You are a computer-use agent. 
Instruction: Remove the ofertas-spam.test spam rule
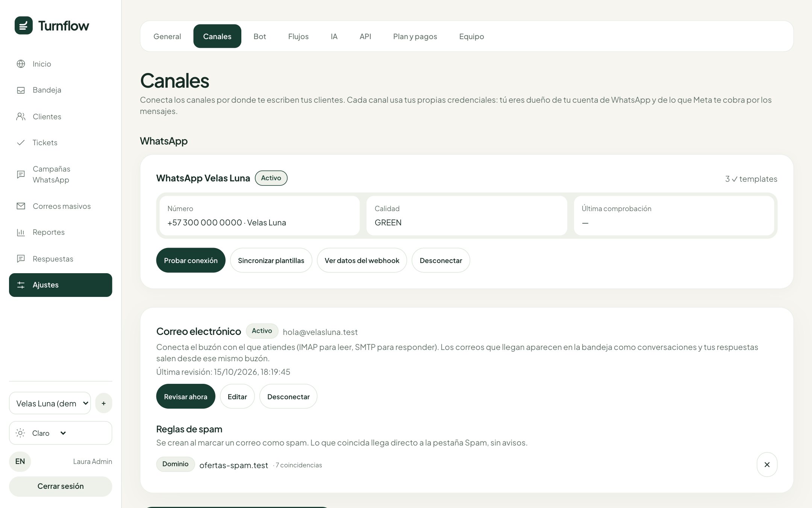(x=767, y=465)
